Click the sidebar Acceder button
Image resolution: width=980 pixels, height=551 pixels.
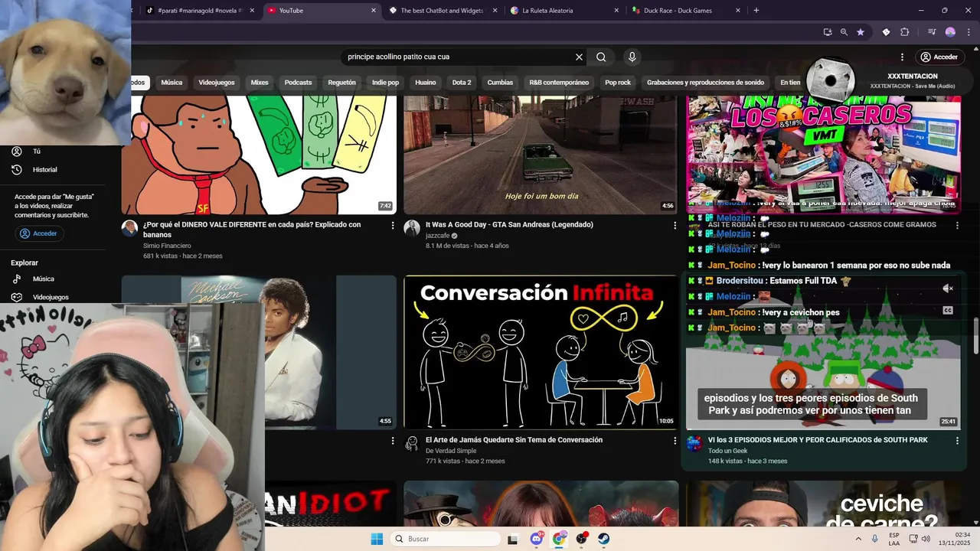click(38, 233)
